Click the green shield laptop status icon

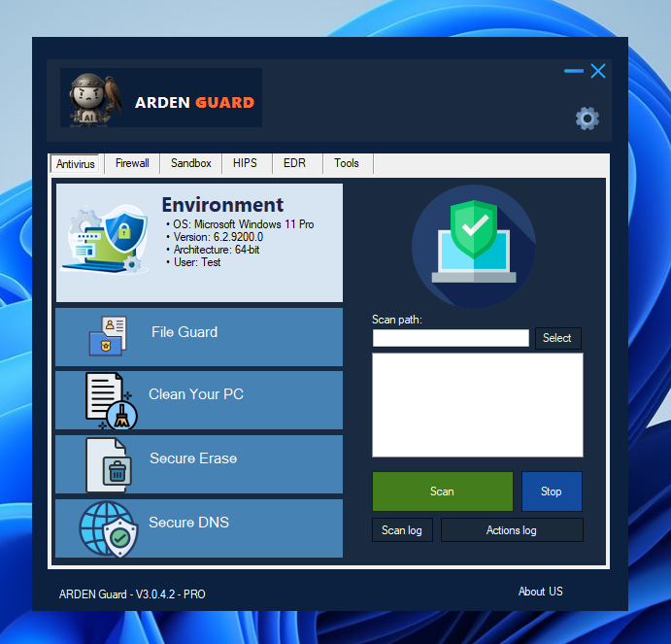[474, 246]
